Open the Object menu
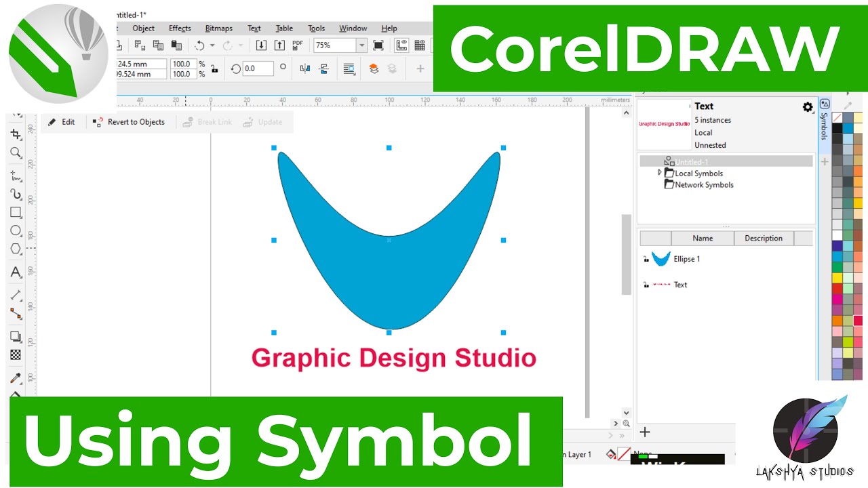This screenshot has width=868, height=488. (144, 28)
